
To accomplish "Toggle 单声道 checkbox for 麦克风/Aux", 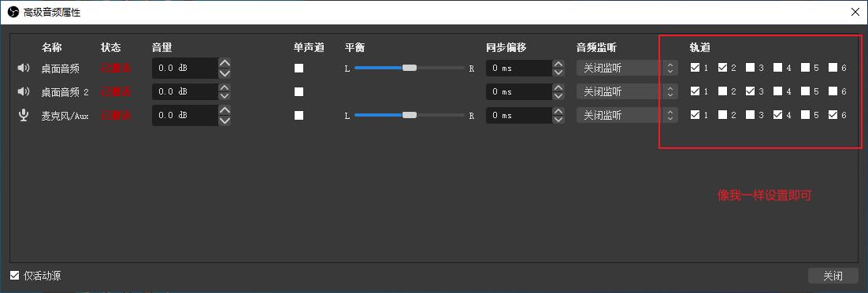I will pos(299,115).
